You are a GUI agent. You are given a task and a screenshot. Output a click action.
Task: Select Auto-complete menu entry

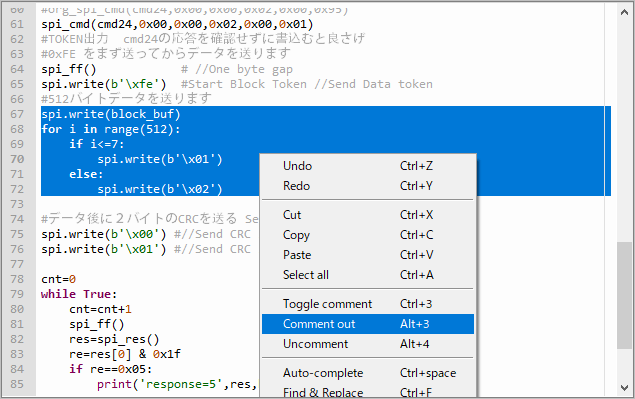(368, 373)
